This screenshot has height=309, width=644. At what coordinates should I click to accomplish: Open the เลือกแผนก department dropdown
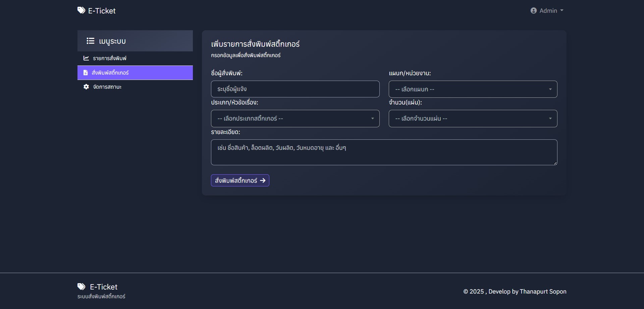coord(473,89)
